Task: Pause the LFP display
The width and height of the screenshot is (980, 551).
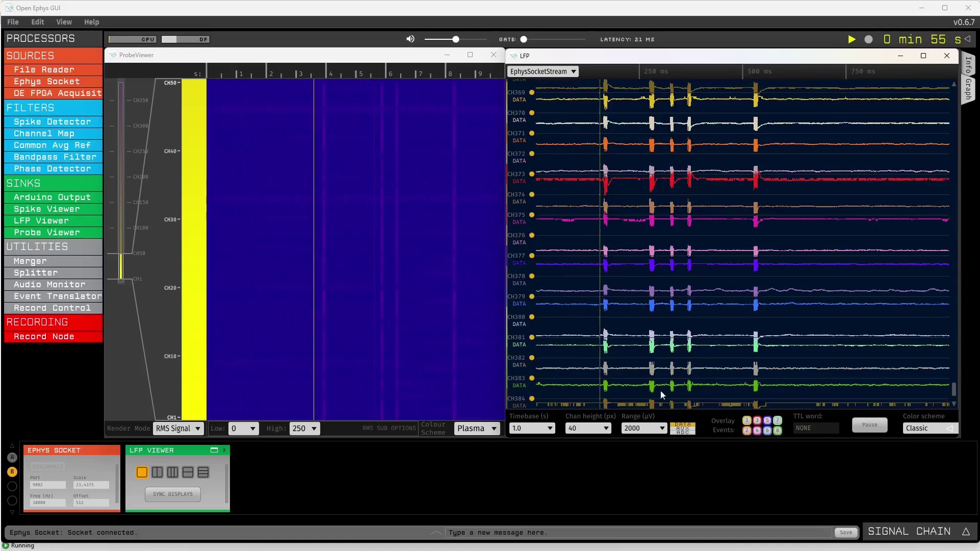Action: [x=870, y=424]
